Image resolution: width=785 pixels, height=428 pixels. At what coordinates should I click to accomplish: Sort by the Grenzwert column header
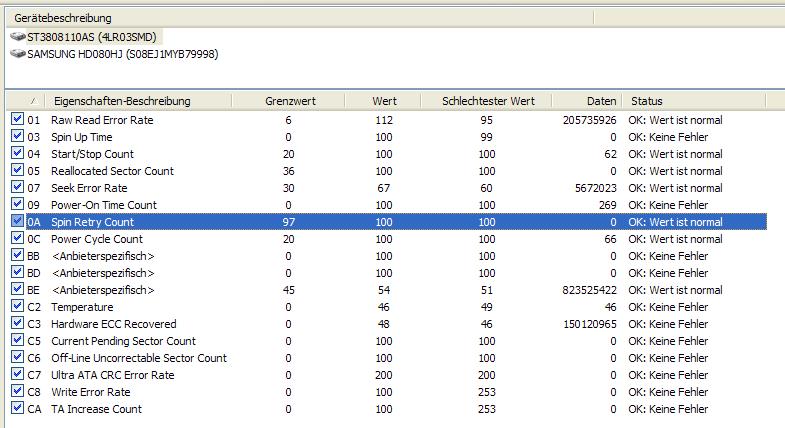coord(288,101)
